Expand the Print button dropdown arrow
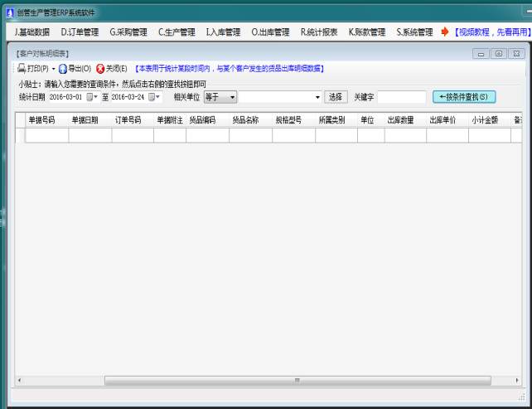This screenshot has height=409, width=532. coord(54,68)
